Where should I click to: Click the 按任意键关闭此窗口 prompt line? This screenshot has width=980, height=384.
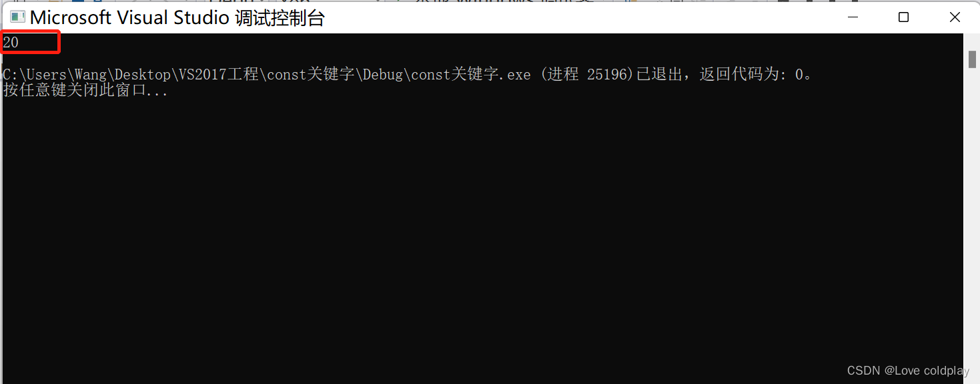click(x=85, y=90)
